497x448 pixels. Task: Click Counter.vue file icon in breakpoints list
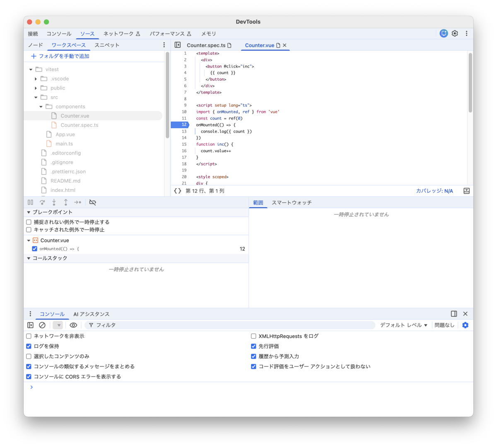point(35,240)
